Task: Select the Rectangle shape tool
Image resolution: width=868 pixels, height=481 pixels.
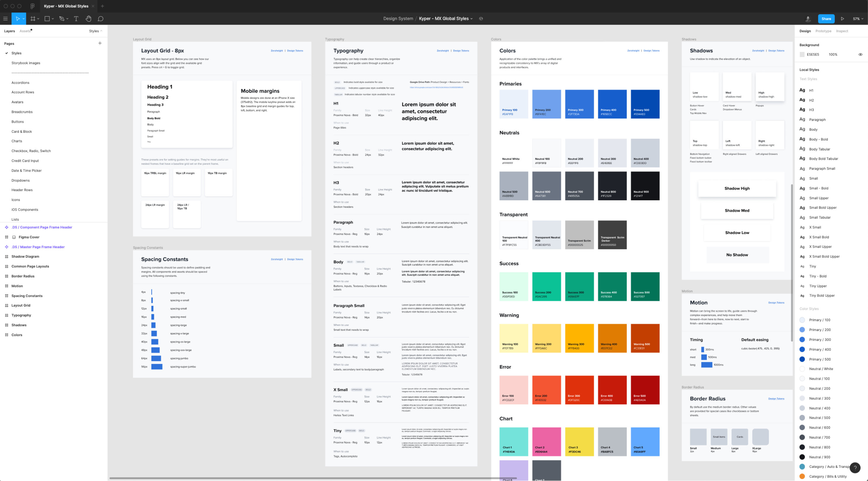Action: (x=47, y=19)
